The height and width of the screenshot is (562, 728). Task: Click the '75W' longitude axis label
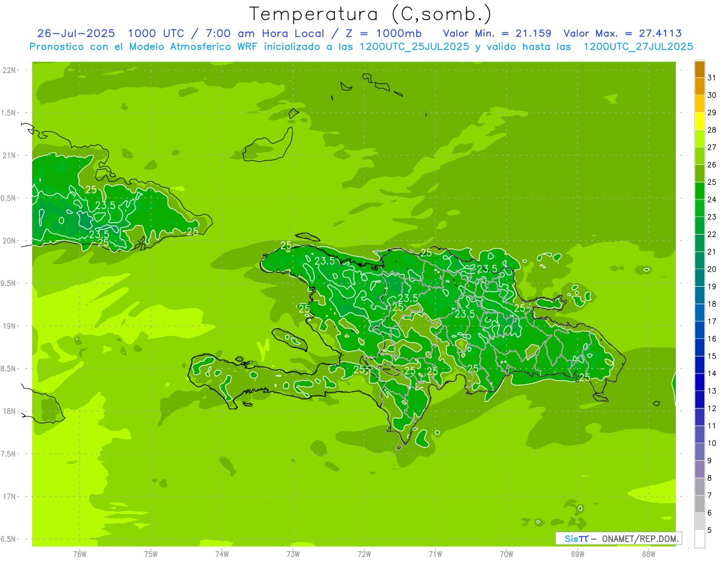(x=151, y=554)
